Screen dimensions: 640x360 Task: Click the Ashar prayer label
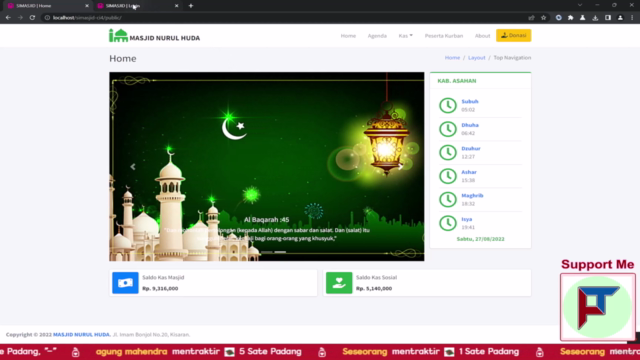tap(469, 172)
